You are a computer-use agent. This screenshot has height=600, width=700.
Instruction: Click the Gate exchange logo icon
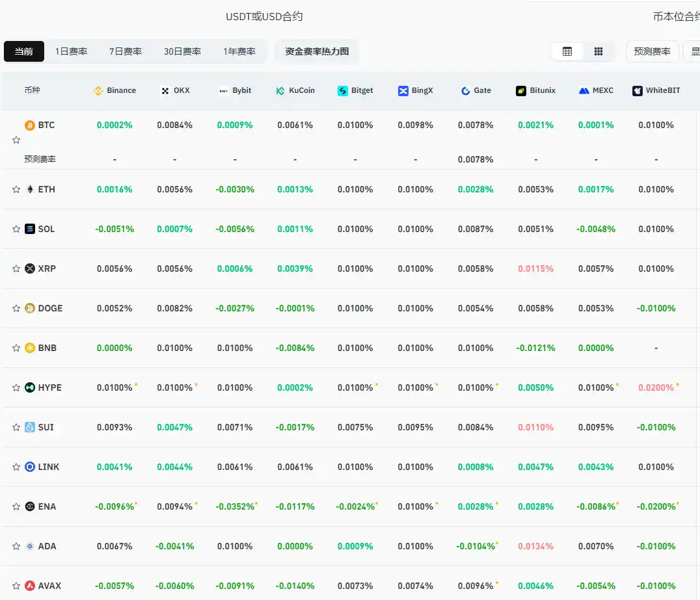[x=466, y=91]
